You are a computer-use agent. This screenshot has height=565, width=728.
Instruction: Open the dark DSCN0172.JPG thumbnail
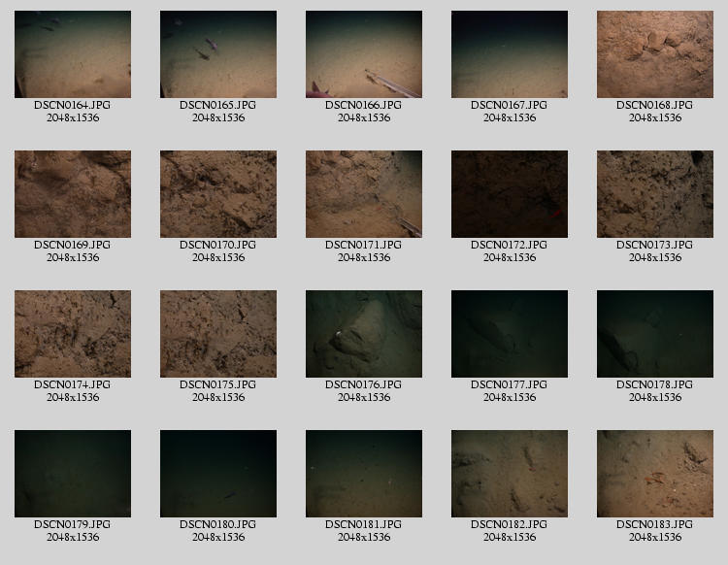(x=510, y=194)
